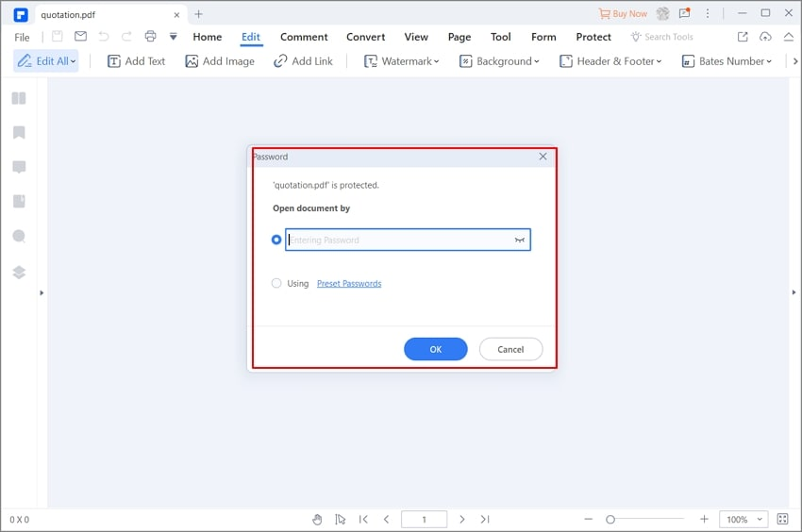
Task: Open the layers panel icon in sidebar
Action: pyautogui.click(x=19, y=273)
